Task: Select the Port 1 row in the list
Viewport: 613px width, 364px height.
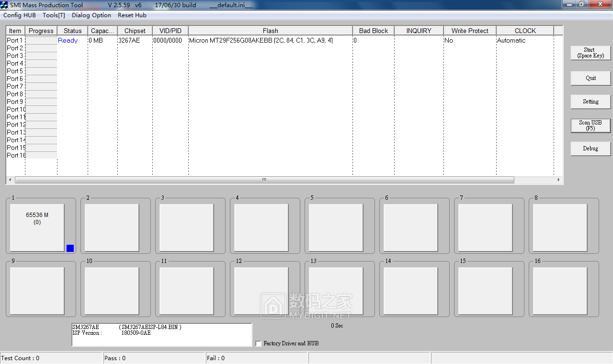Action: 15,41
